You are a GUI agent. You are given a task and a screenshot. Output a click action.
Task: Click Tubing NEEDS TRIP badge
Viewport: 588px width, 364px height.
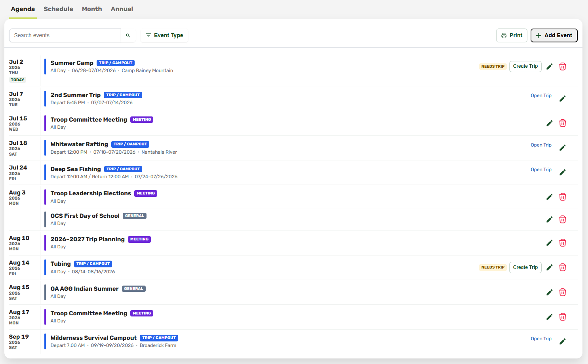point(493,267)
